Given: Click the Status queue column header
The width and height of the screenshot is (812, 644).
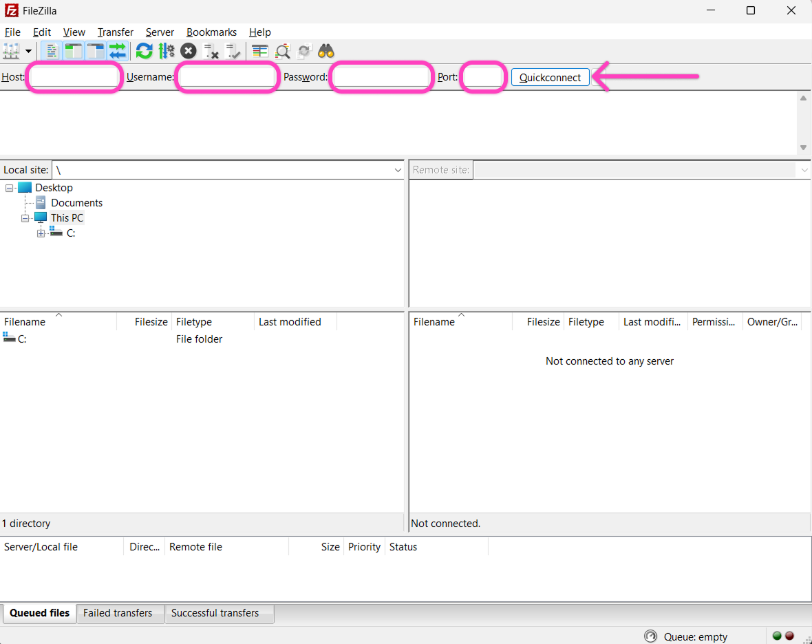Looking at the screenshot, I should coord(436,547).
